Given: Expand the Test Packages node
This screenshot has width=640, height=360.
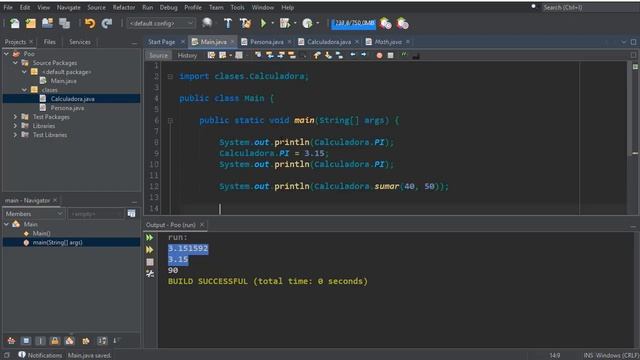Looking at the screenshot, I should pos(15,117).
